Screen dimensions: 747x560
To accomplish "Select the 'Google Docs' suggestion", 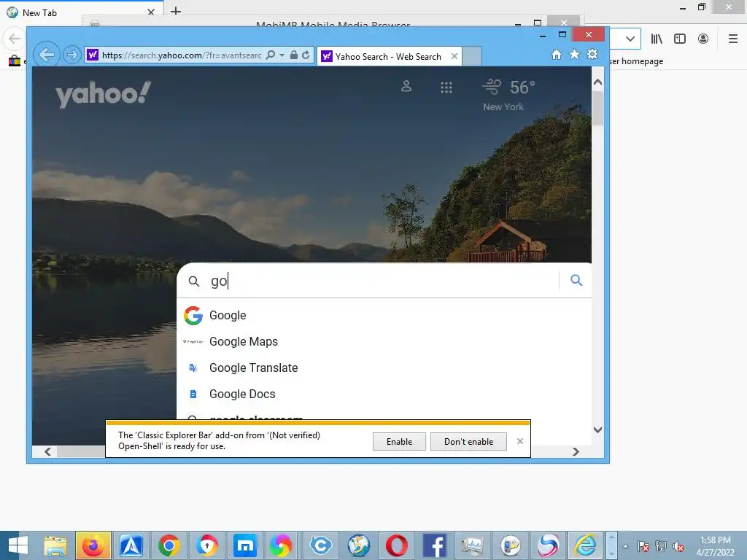I will click(384, 394).
